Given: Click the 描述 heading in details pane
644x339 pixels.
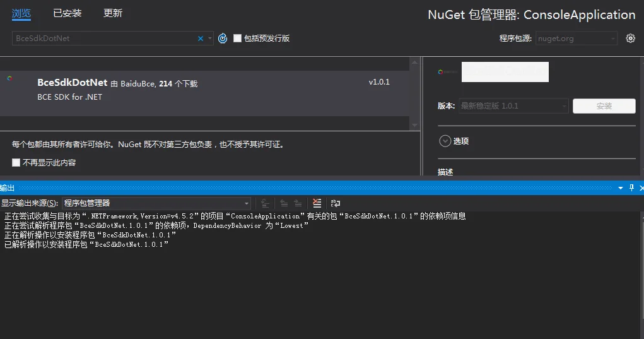Looking at the screenshot, I should click(x=445, y=172).
